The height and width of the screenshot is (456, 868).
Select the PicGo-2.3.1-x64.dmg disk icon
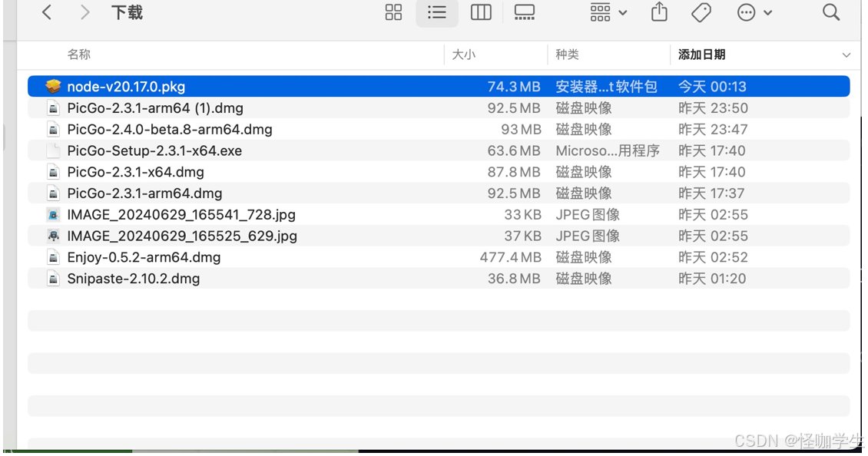point(53,172)
